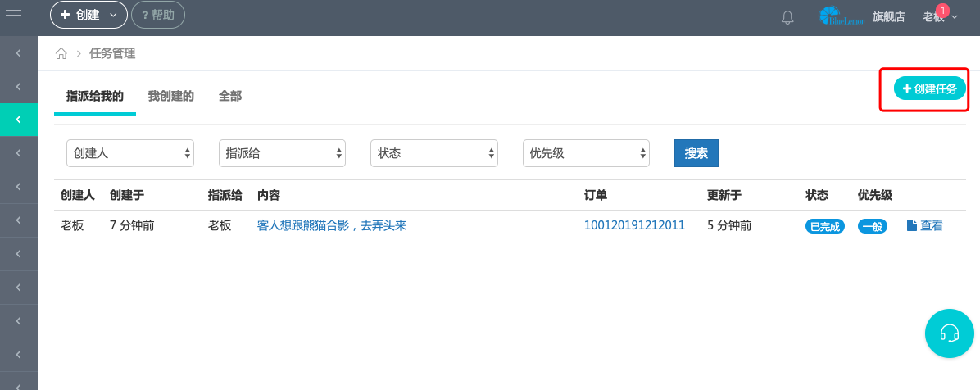Screen dimensions: 980x390
Task: Expand the 优先级 filter dropdown
Action: (586, 153)
